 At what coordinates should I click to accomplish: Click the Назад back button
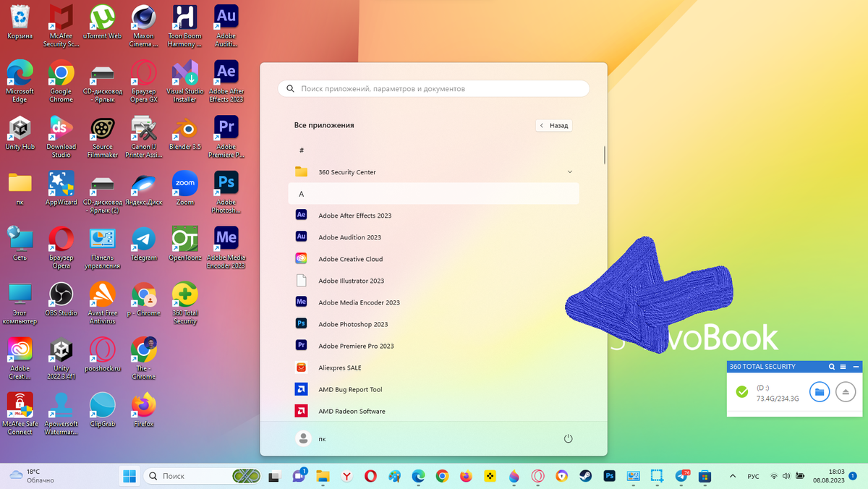[554, 125]
